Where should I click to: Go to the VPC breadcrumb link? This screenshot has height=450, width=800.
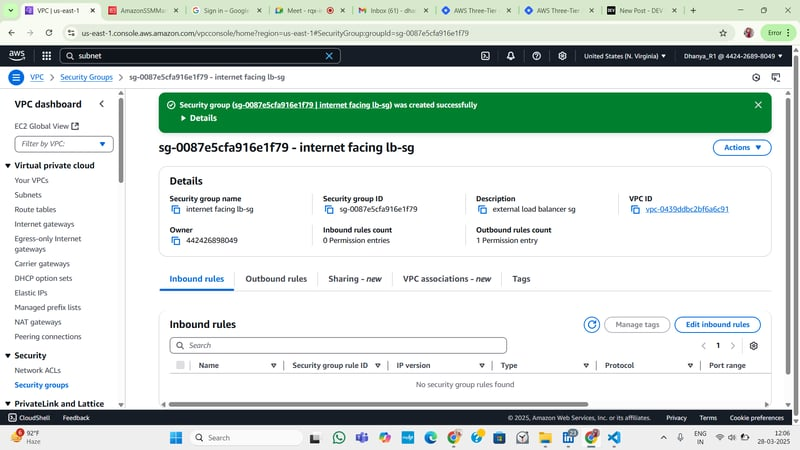[x=37, y=77]
